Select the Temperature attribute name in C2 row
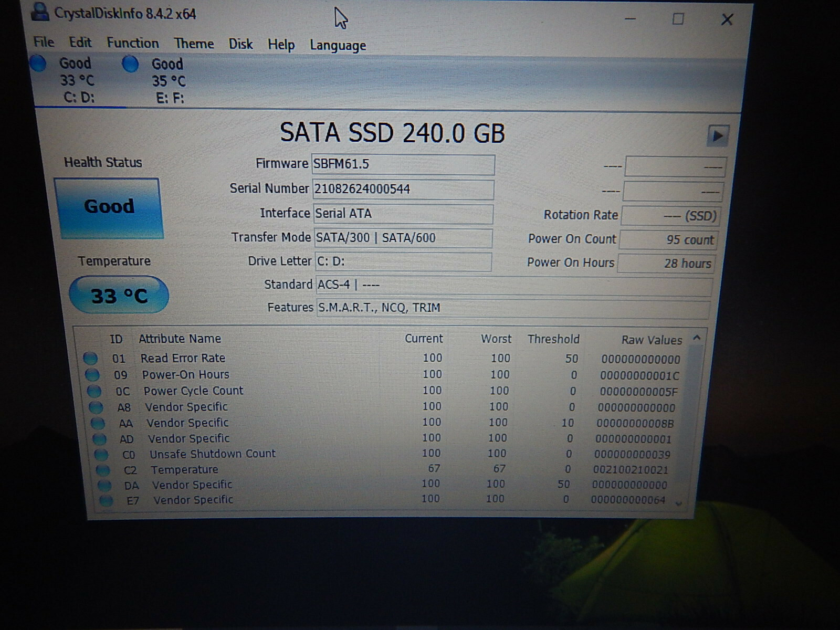The width and height of the screenshot is (840, 630). [x=184, y=469]
